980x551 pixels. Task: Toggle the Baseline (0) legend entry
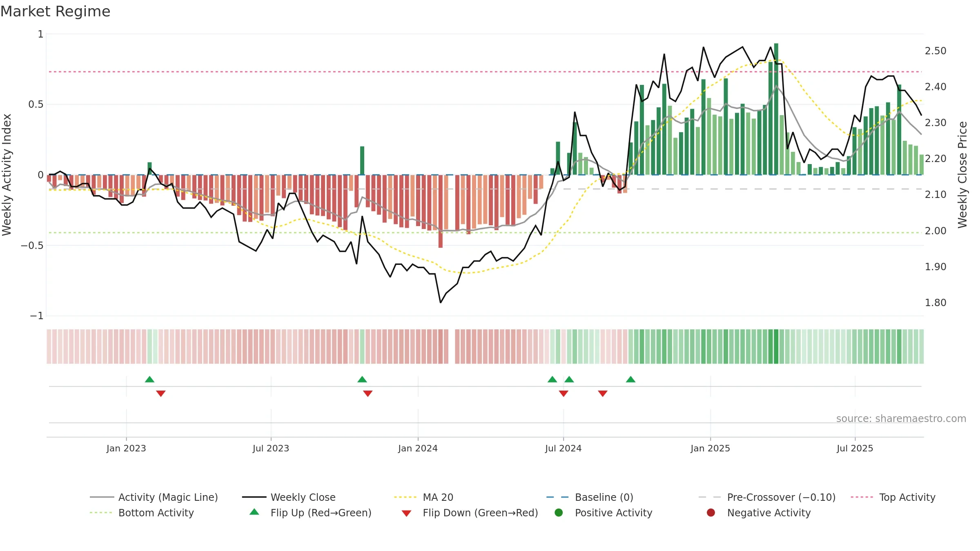point(590,497)
